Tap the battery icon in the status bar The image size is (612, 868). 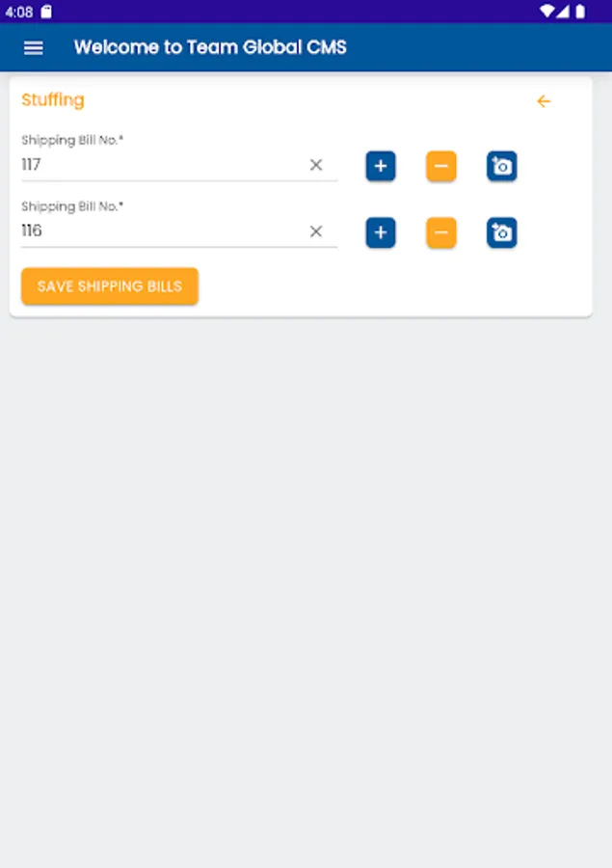click(580, 12)
